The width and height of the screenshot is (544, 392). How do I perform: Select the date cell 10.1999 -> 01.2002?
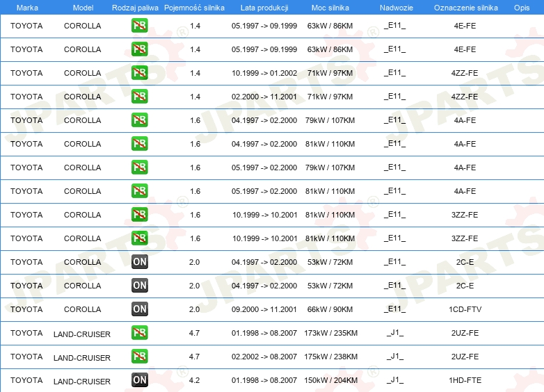point(264,73)
